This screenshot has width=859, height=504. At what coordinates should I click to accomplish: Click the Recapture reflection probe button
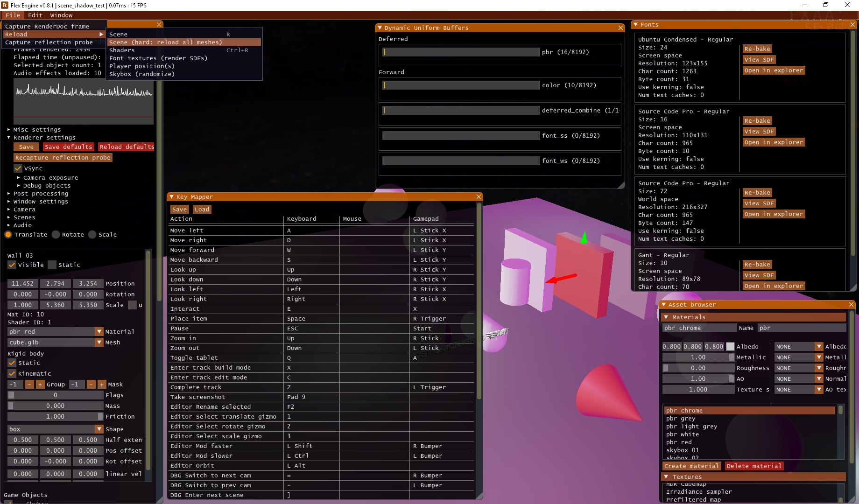(63, 158)
